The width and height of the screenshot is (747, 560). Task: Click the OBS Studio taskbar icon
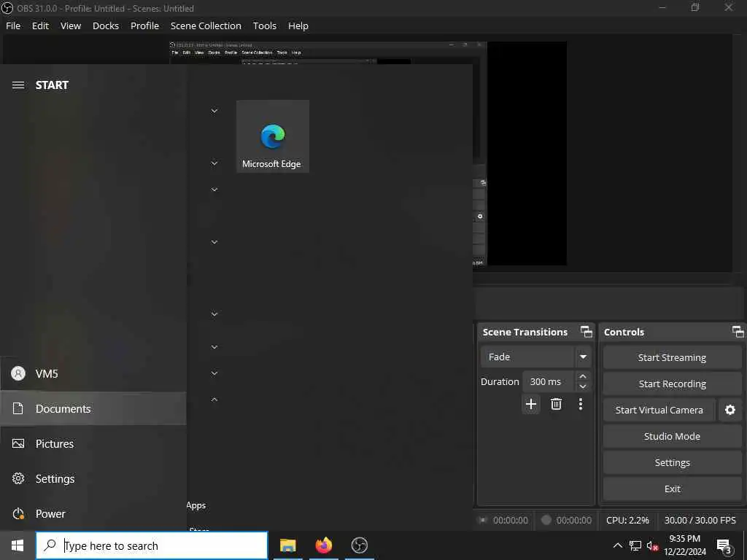click(x=359, y=545)
